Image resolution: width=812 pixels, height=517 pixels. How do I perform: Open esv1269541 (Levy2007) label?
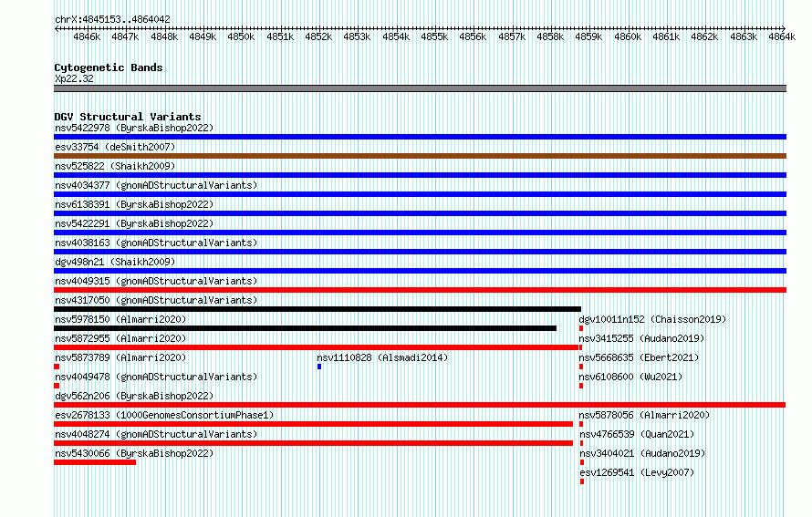click(x=637, y=472)
